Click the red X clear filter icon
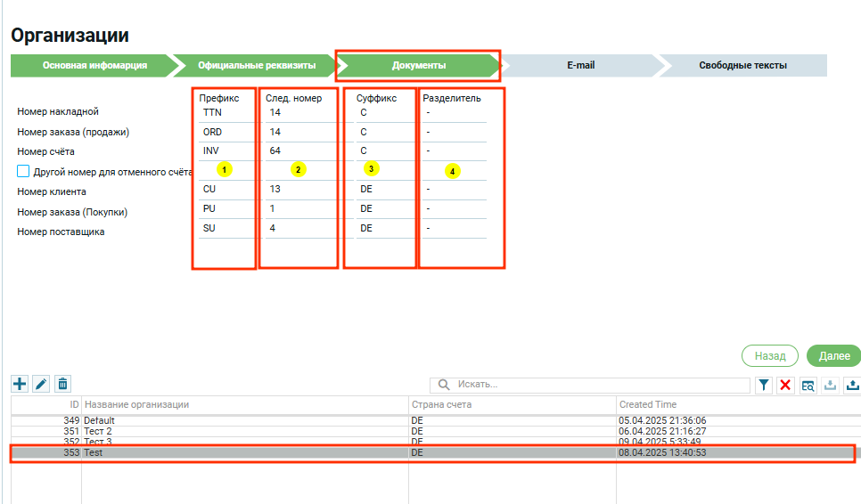The image size is (861, 504). point(785,385)
